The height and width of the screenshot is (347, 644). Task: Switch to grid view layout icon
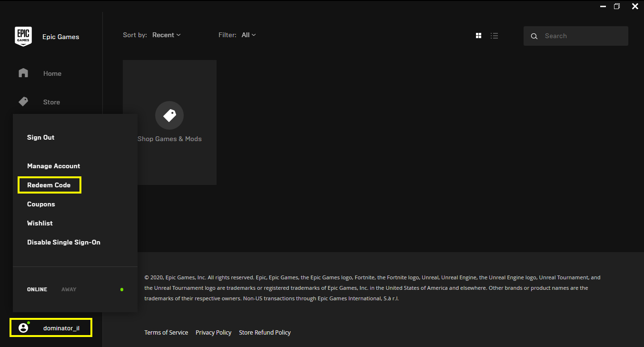point(479,36)
